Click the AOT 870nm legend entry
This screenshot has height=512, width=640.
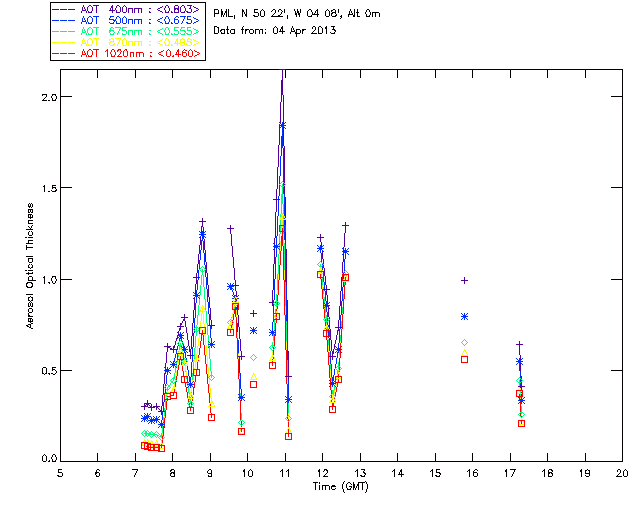127,42
